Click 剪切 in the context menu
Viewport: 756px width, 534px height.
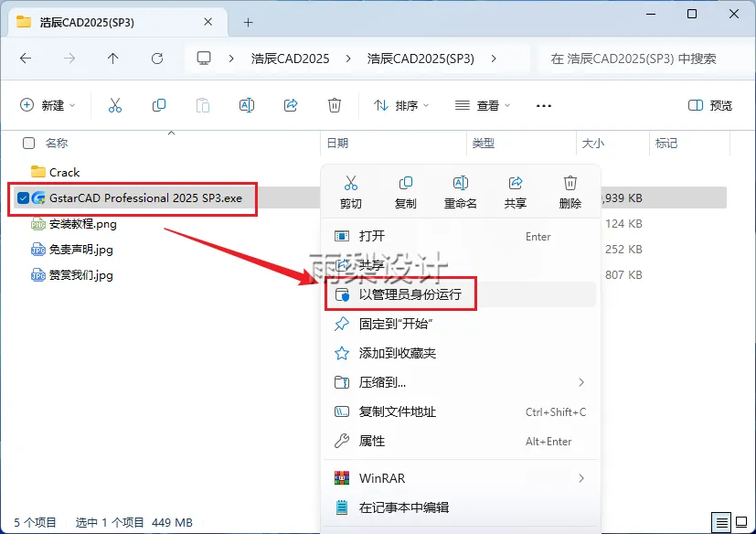click(350, 192)
